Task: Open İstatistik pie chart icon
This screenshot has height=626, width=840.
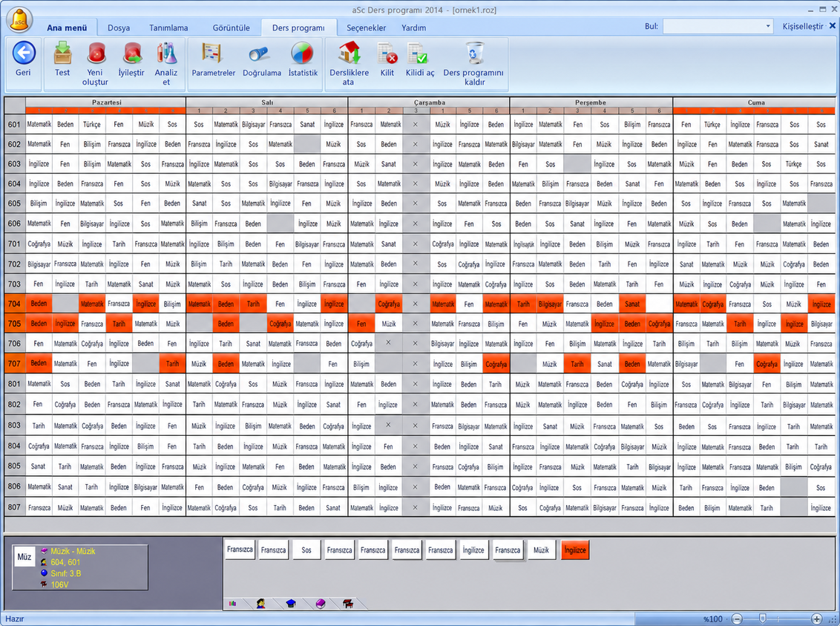Action: click(302, 53)
